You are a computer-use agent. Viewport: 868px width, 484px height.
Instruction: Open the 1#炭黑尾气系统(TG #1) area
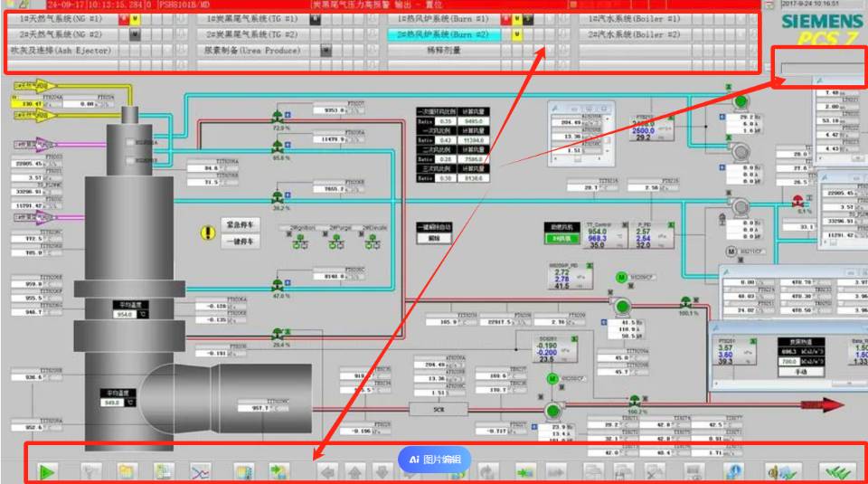(x=252, y=19)
